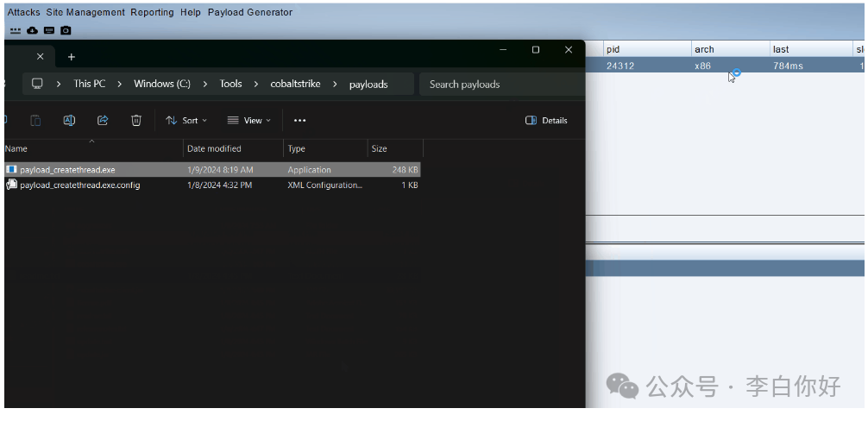Focus the Search payloads field
Image resolution: width=868 pixels, height=421 pixels.
click(x=502, y=84)
